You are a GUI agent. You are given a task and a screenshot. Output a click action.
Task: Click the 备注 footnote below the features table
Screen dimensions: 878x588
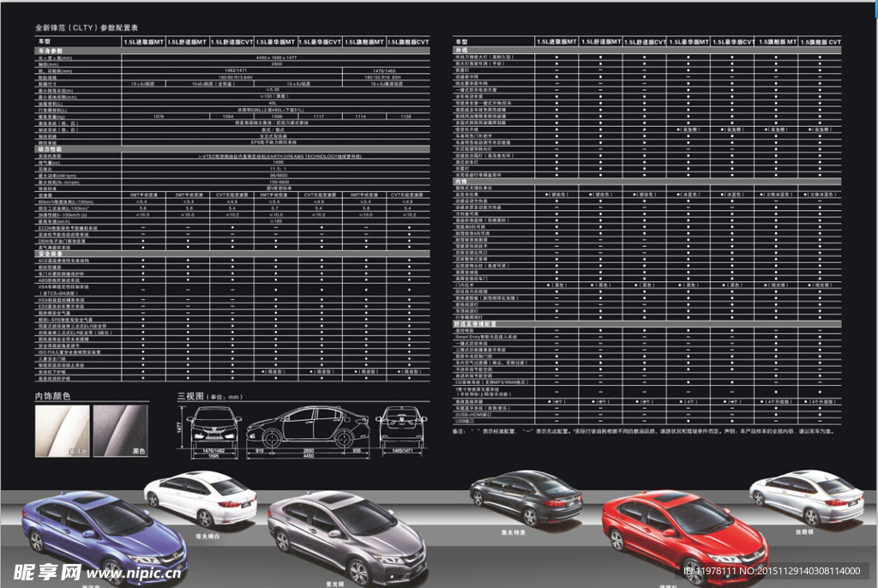643,431
